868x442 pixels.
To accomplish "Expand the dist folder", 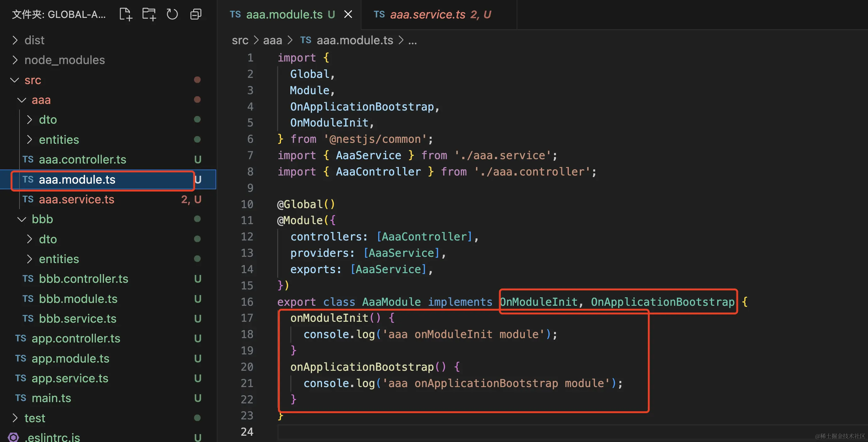I will [15, 40].
